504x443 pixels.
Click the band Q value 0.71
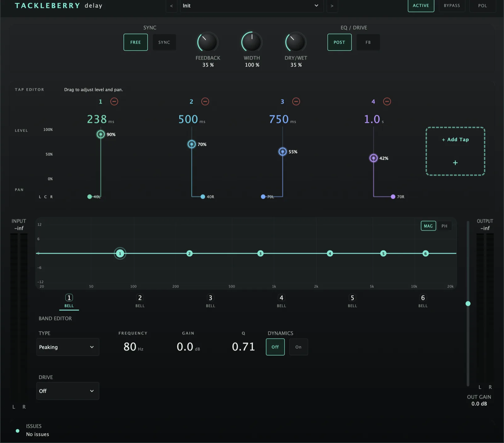(x=243, y=347)
